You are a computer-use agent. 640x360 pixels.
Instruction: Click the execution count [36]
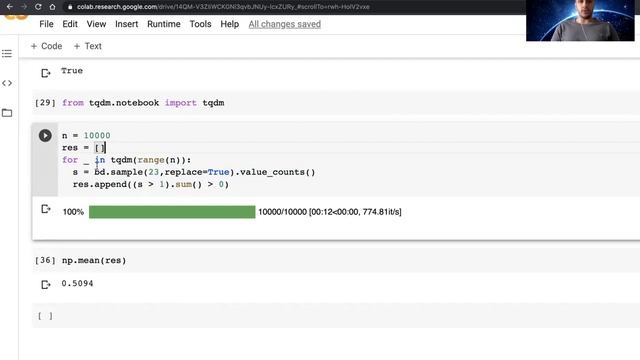tap(45, 260)
